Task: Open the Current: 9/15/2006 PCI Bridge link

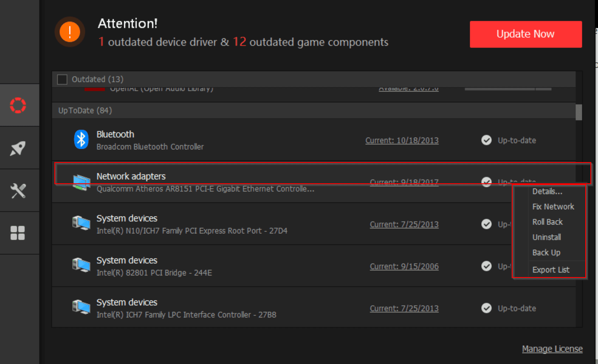Action: (x=404, y=266)
